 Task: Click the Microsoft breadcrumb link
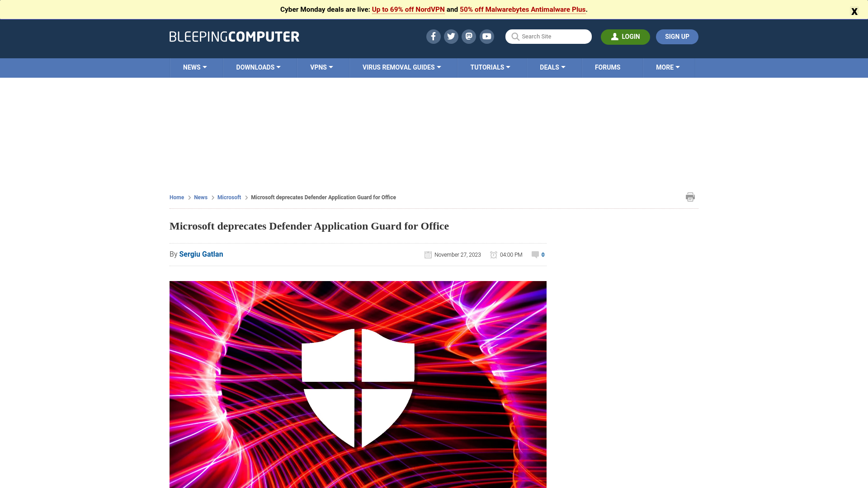[x=229, y=197]
